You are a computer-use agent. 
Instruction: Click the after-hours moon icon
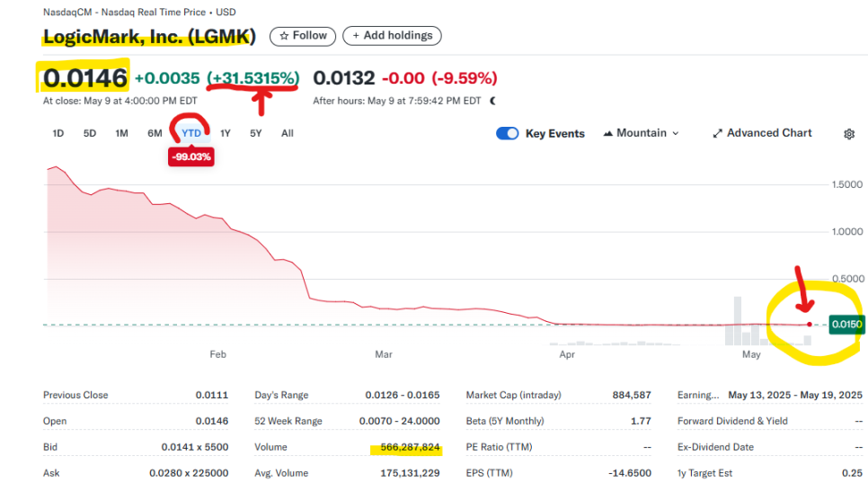click(492, 101)
